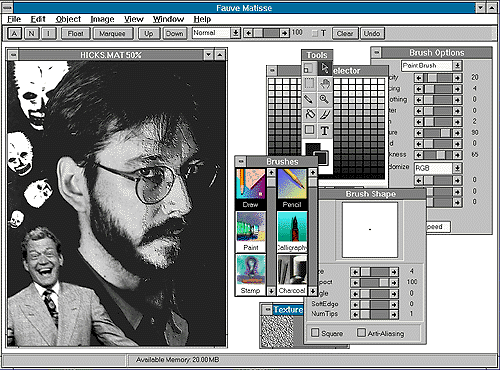Open control menu box of Texture window
Screen dimensions: 500x370
pyautogui.click(x=267, y=310)
